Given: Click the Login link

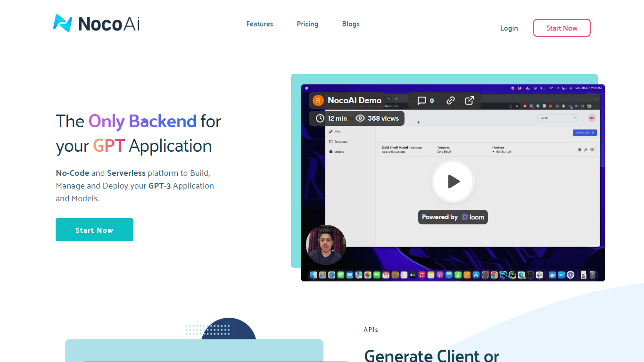Looking at the screenshot, I should point(509,28).
